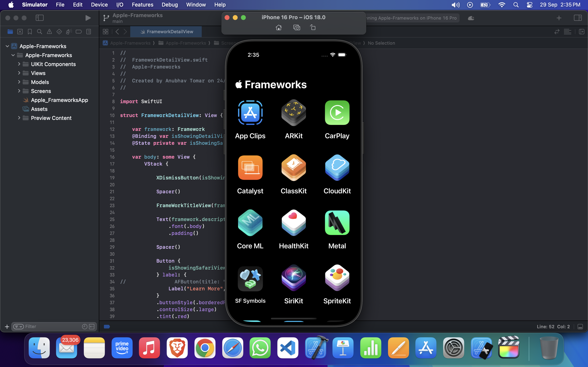Run the project with the play button
588x367 pixels.
(x=88, y=18)
